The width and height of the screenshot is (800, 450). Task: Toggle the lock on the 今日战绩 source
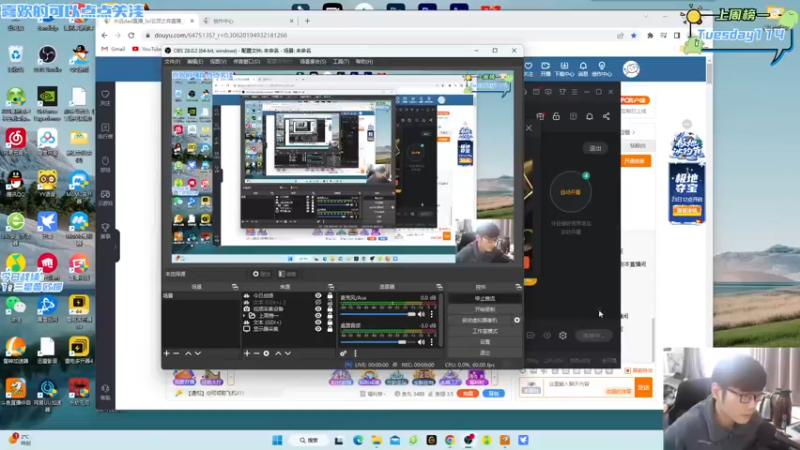coord(330,295)
